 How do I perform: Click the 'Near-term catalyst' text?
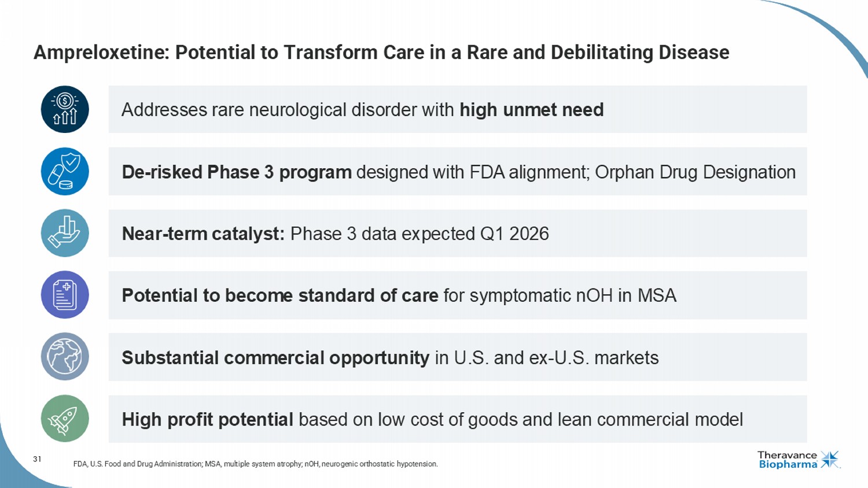tap(203, 234)
